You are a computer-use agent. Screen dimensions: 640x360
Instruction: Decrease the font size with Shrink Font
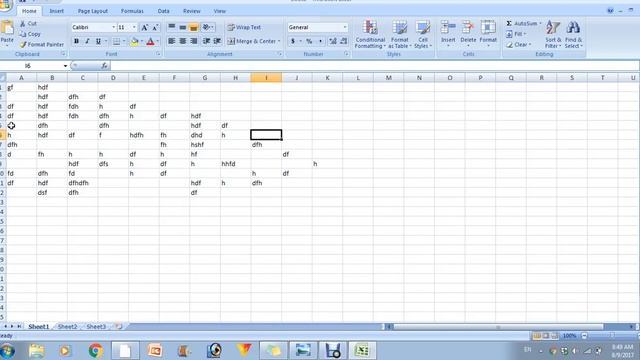point(155,27)
